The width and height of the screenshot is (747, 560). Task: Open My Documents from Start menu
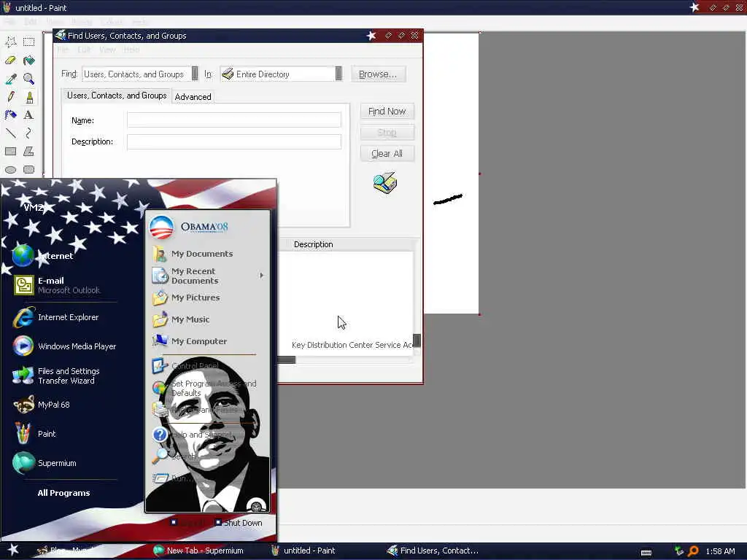pos(193,254)
